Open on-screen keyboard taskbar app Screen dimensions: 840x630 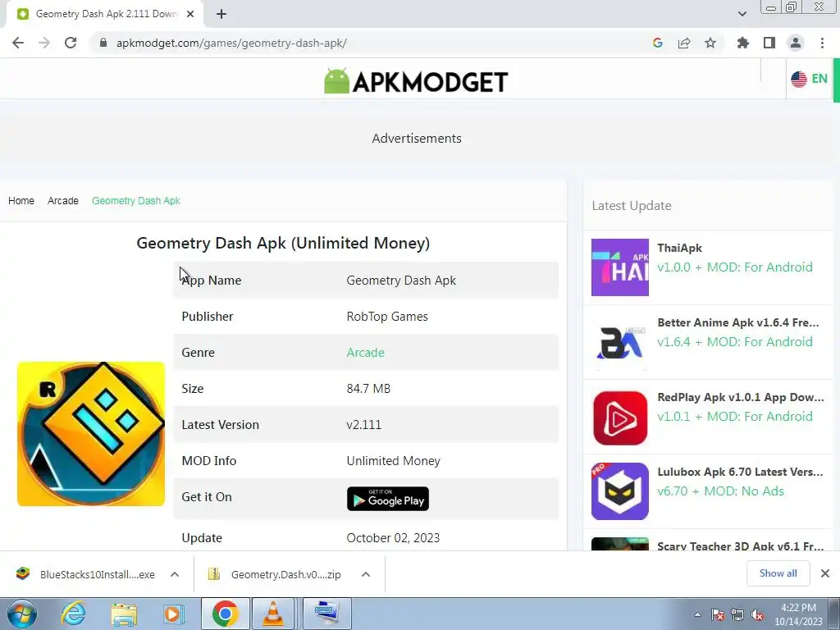327,614
